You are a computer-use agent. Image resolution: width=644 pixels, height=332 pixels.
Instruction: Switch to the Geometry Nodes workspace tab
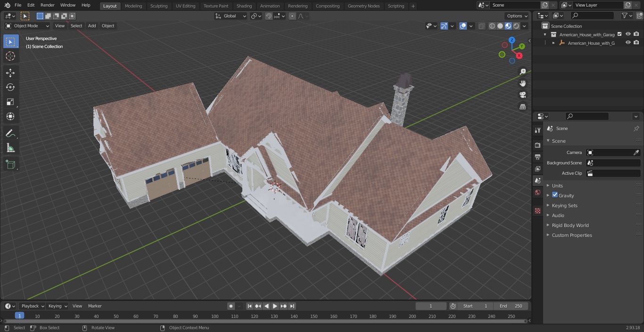[363, 6]
